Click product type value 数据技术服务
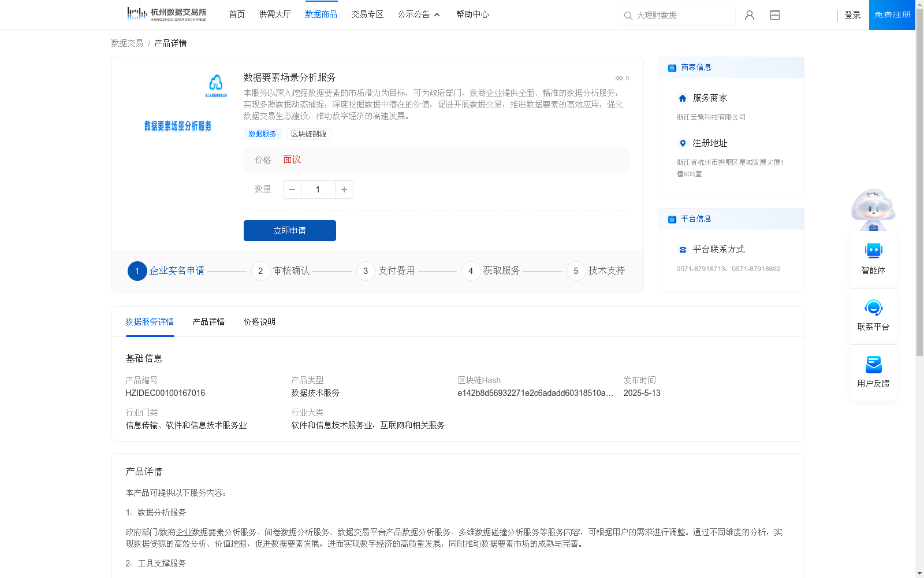 click(315, 393)
